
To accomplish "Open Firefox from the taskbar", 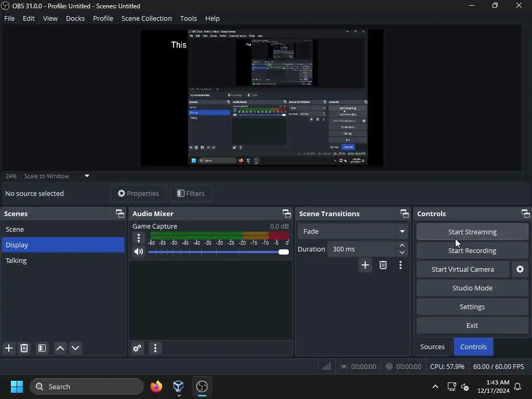I will click(156, 387).
